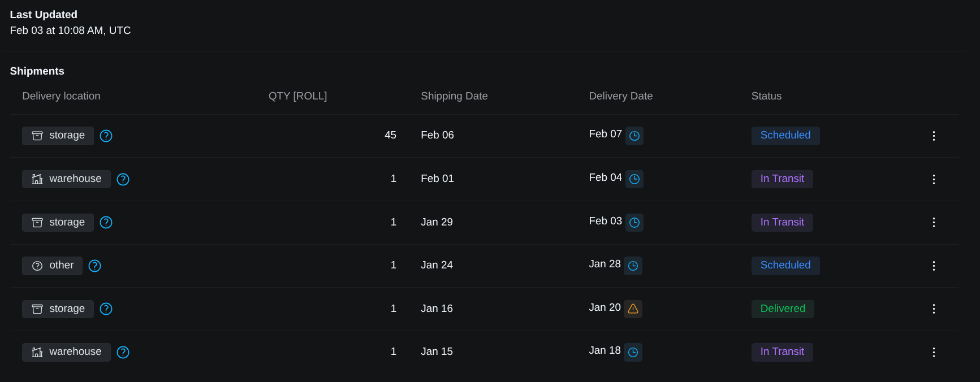Click the In Transit badge for the Feb 01 shipment
The height and width of the screenshot is (382, 980).
782,179
